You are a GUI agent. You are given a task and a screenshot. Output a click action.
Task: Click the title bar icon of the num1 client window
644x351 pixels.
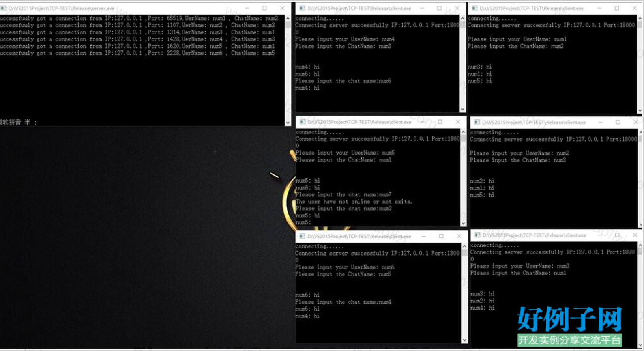(x=475, y=8)
